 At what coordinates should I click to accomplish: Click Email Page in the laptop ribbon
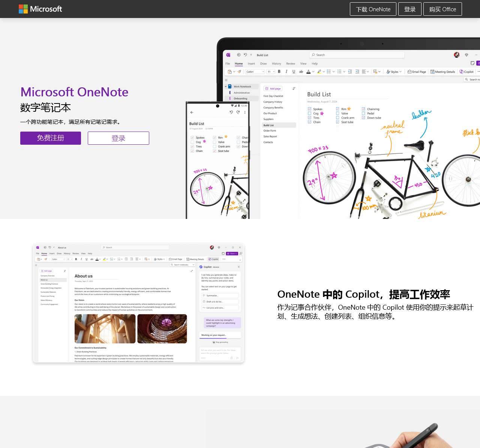tap(417, 72)
